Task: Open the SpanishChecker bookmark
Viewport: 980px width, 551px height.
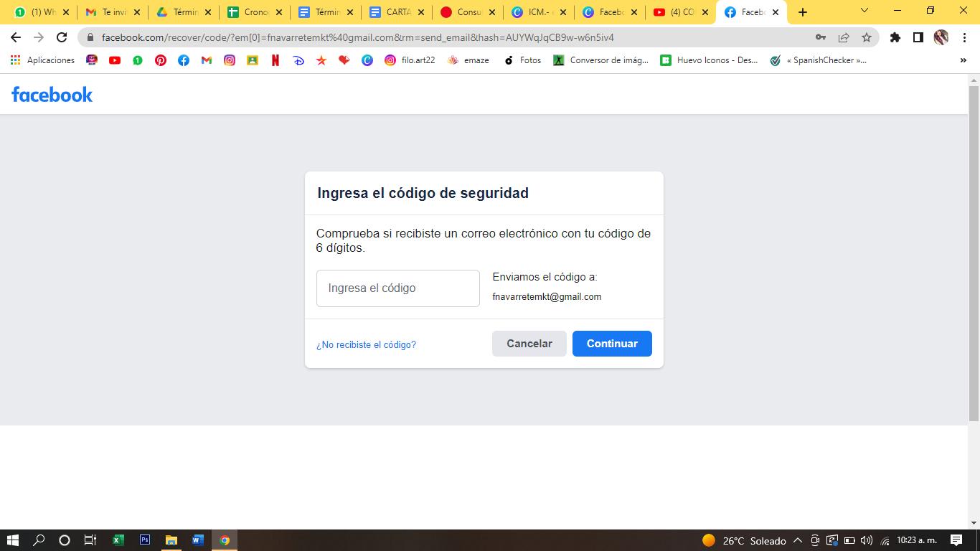Action: [x=818, y=60]
